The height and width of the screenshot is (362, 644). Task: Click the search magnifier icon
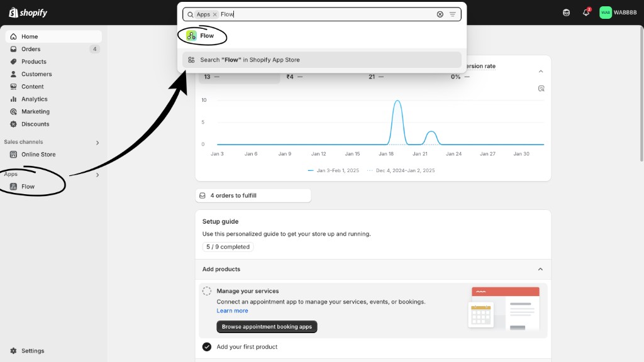click(x=190, y=14)
